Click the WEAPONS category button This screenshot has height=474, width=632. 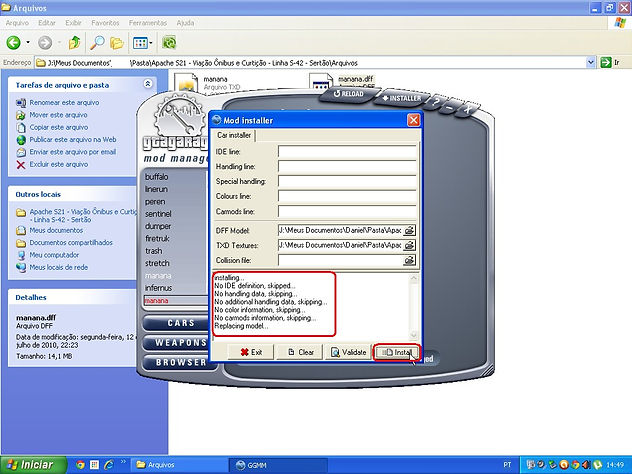[x=180, y=343]
